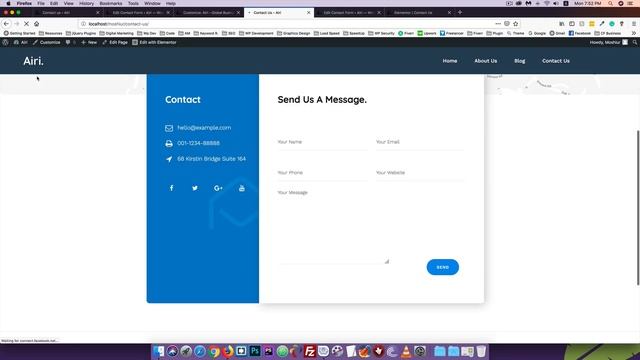Click the page vertical scrollbar

[638, 208]
